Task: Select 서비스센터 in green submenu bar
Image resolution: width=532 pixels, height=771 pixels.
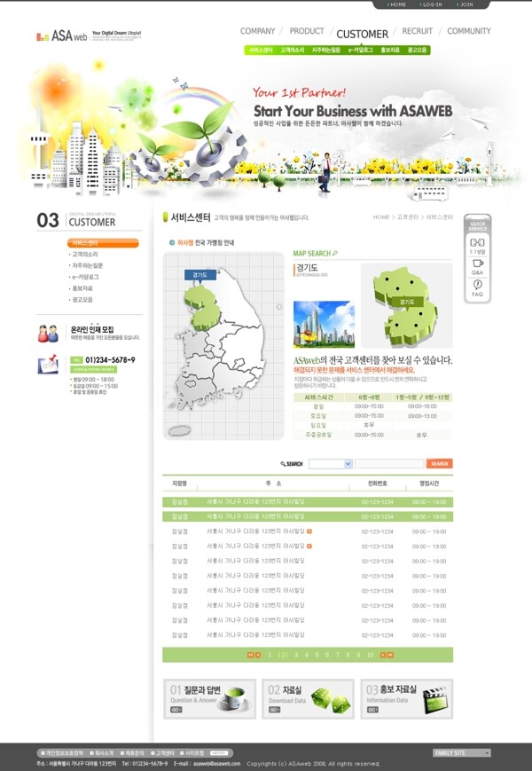Action: click(x=261, y=51)
